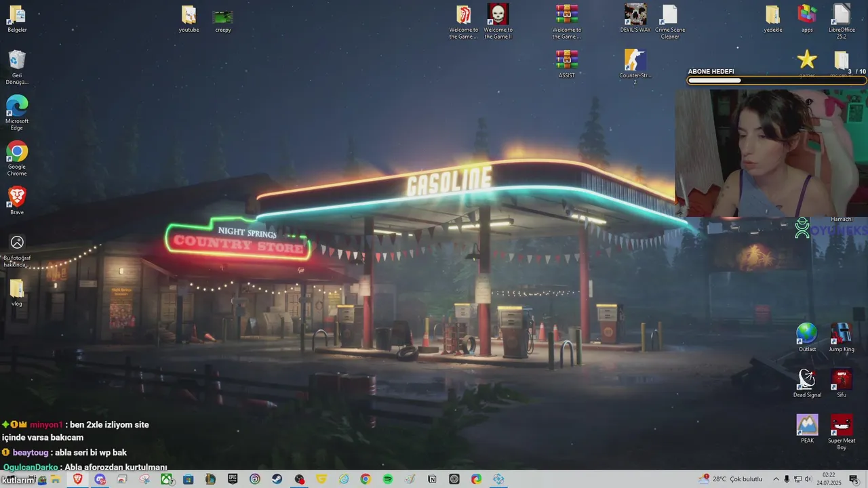Screen dimensions: 868x488
Task: Select the apps colorful blocks icon
Action: [x=807, y=19]
